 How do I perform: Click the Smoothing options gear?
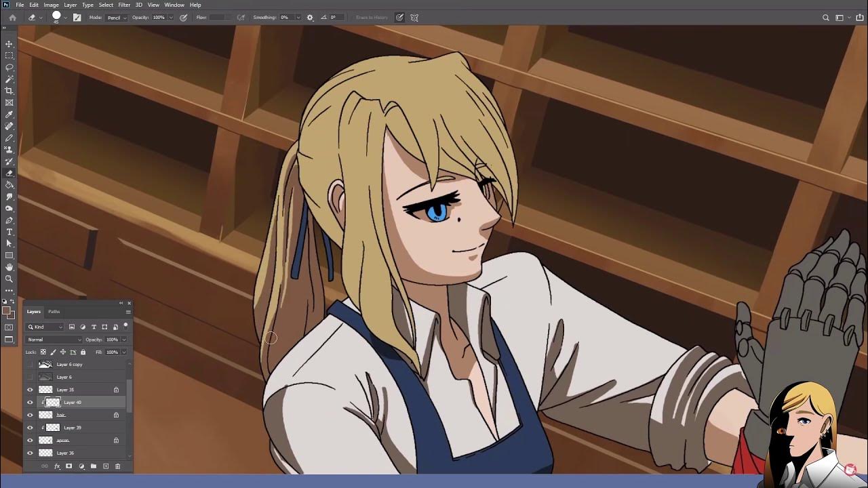point(310,18)
